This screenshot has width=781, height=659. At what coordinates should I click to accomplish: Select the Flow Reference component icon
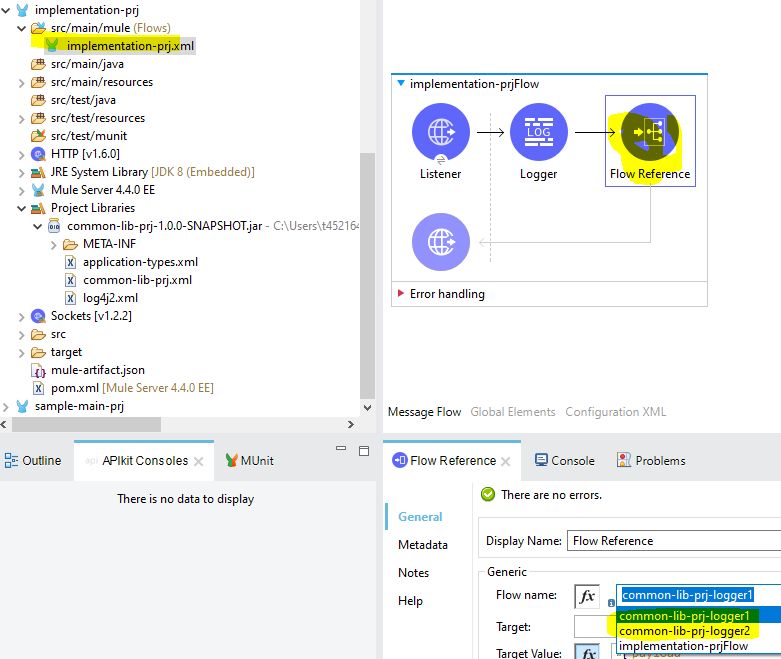(x=650, y=132)
